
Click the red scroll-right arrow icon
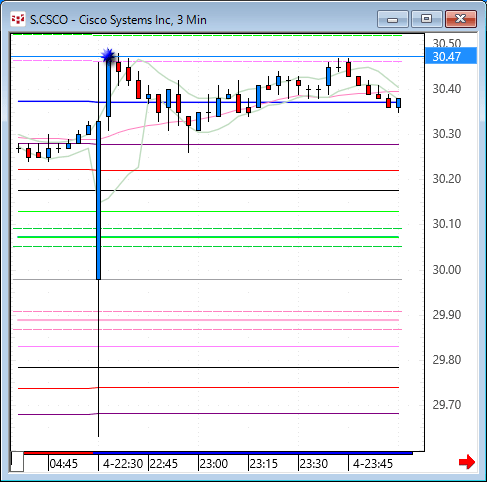click(467, 462)
